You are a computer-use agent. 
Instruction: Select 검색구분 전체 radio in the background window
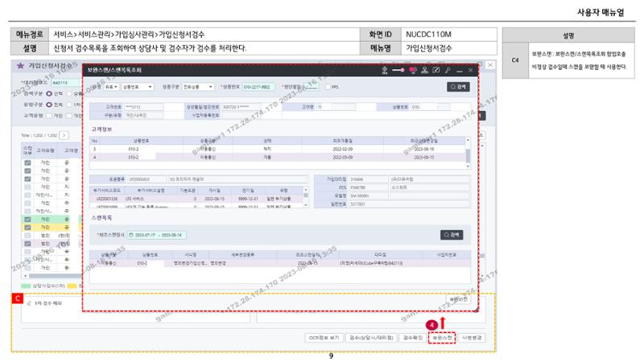[49, 93]
